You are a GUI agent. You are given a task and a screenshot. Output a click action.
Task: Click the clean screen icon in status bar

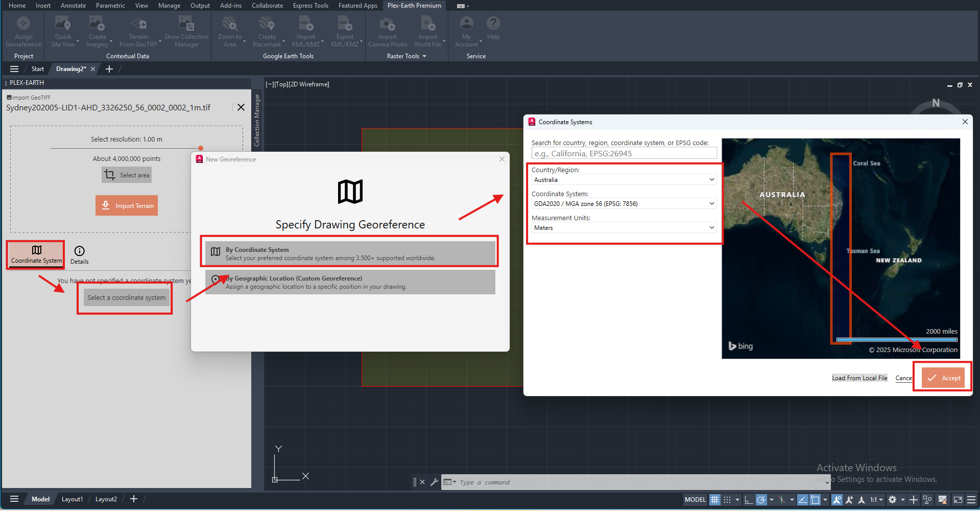pyautogui.click(x=958, y=500)
